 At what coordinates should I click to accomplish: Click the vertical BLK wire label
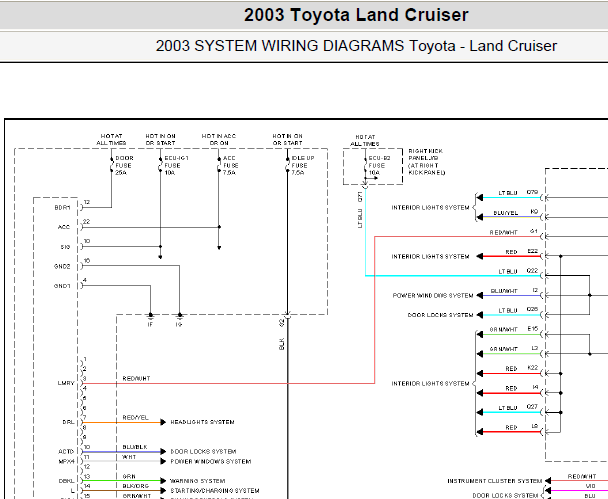click(282, 344)
